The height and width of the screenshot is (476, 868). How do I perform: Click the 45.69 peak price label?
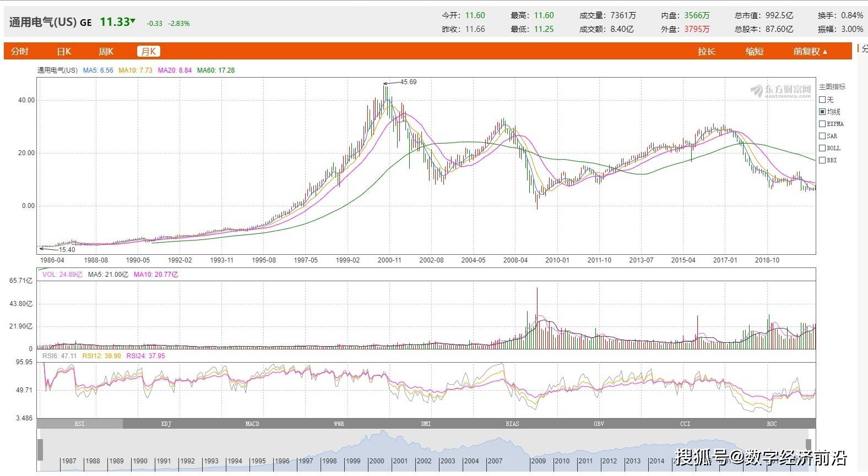[408, 82]
